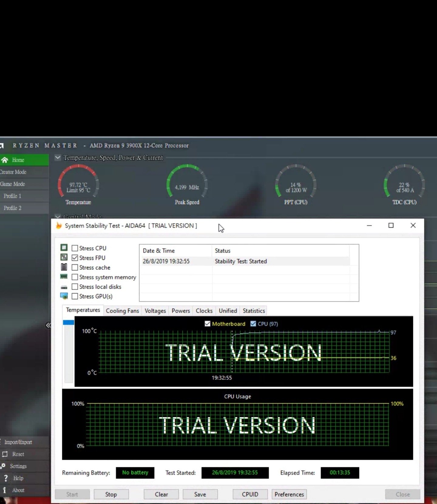Open Settings gear in Ryzen Master
The height and width of the screenshot is (504, 437).
3,466
